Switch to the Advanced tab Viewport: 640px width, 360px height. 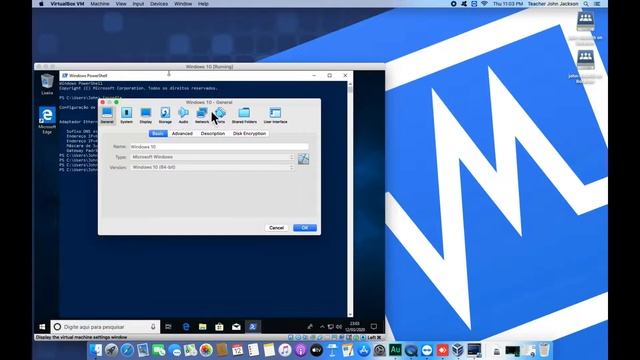coord(182,133)
